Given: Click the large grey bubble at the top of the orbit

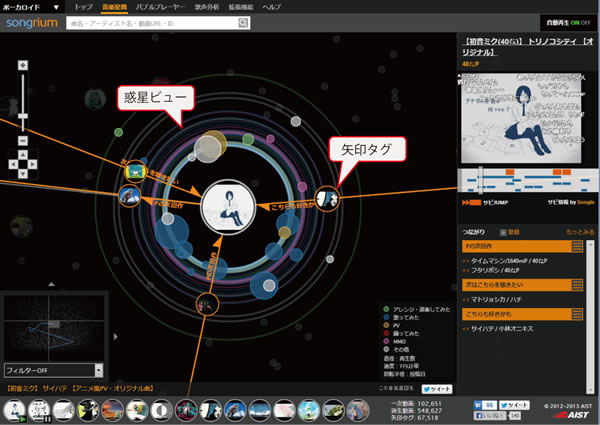Looking at the screenshot, I should (207, 148).
